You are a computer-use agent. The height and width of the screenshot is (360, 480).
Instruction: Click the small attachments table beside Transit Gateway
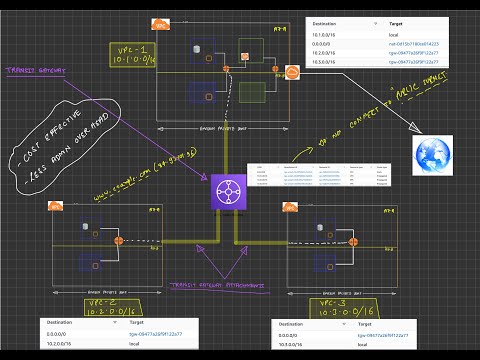(x=319, y=175)
